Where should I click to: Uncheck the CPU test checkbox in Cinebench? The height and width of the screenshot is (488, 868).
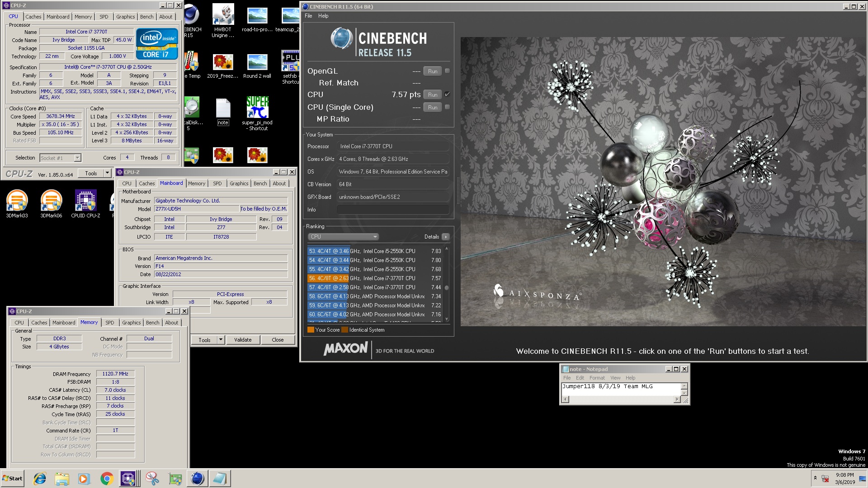(x=447, y=94)
